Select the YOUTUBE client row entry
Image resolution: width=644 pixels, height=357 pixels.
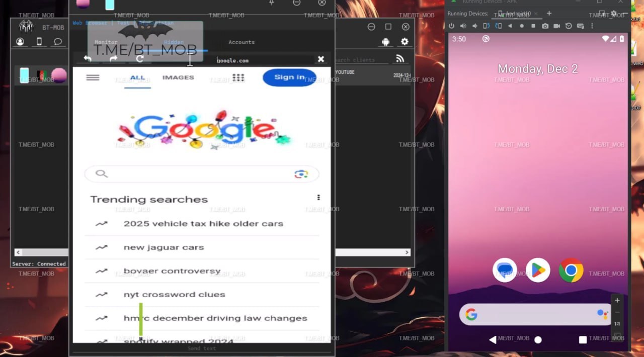(345, 72)
